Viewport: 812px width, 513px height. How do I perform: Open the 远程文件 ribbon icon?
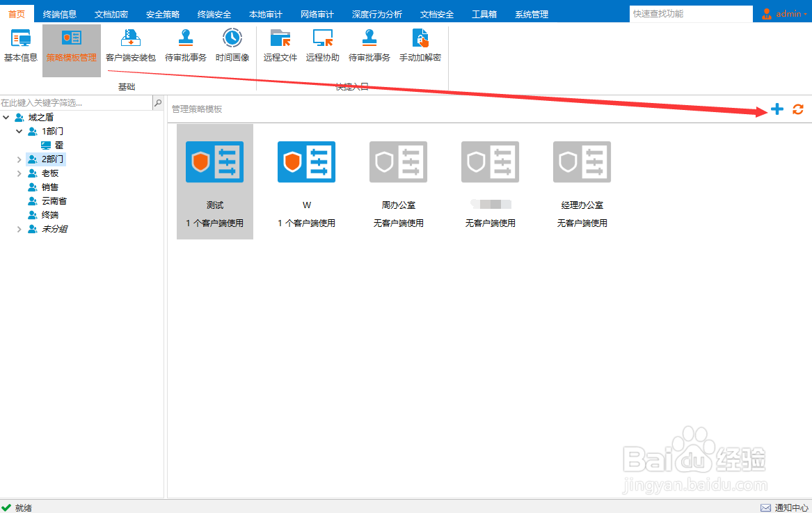click(280, 46)
